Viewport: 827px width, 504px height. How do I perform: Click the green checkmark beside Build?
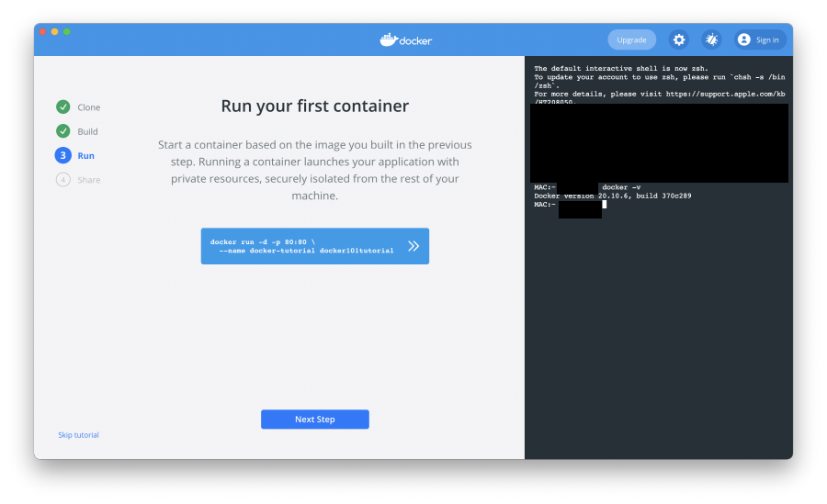(62, 130)
